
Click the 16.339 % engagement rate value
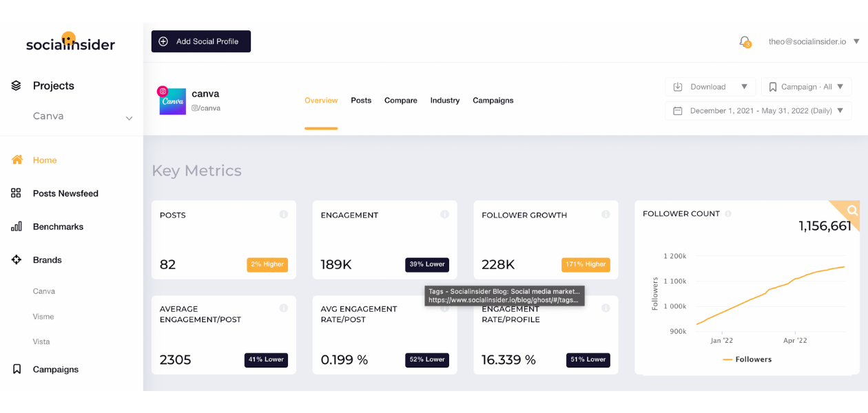tap(508, 359)
